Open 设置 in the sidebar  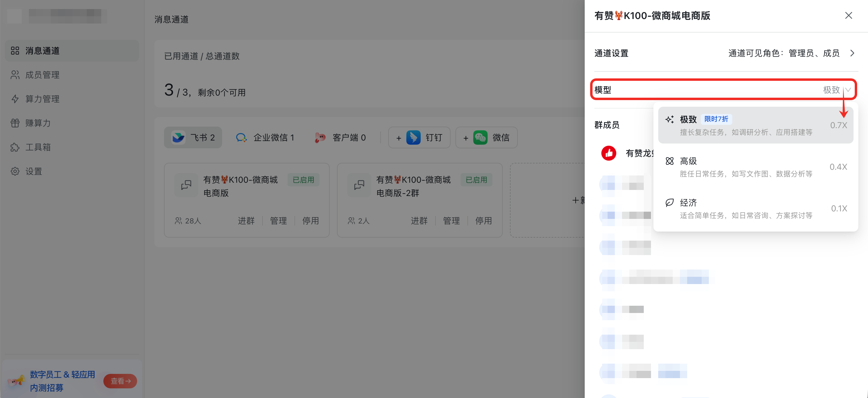click(72, 171)
